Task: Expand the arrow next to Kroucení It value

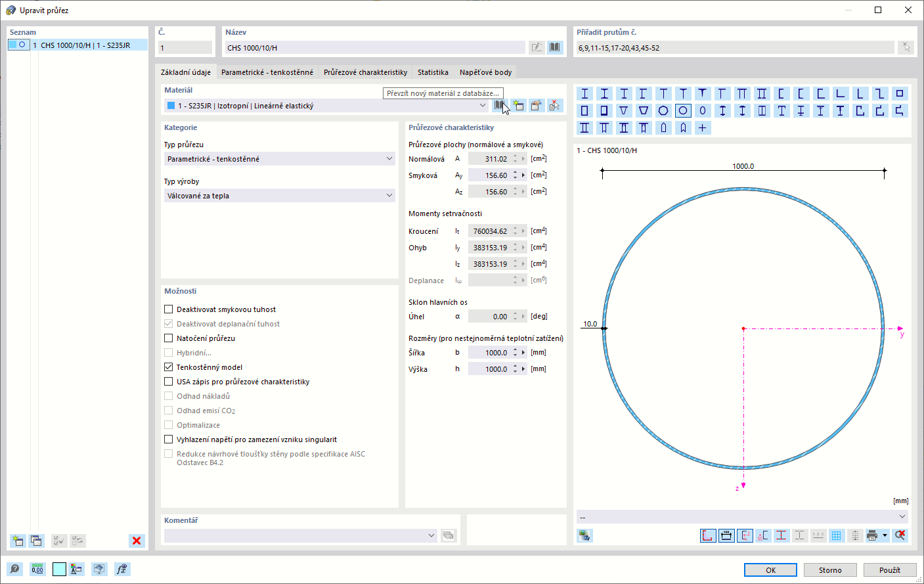Action: (523, 231)
